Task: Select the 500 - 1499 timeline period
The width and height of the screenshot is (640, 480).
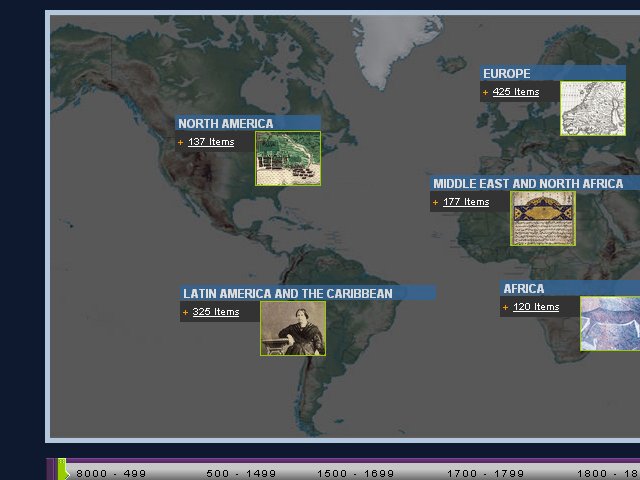Action: 241,473
